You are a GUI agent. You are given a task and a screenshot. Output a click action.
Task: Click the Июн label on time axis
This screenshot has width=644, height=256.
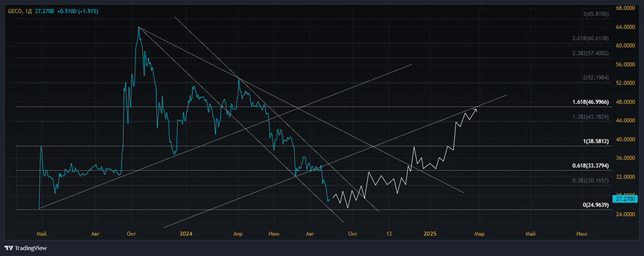(274, 234)
